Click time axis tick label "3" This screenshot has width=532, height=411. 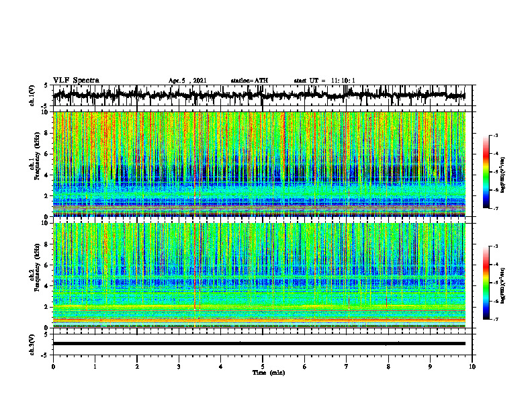pyautogui.click(x=179, y=367)
